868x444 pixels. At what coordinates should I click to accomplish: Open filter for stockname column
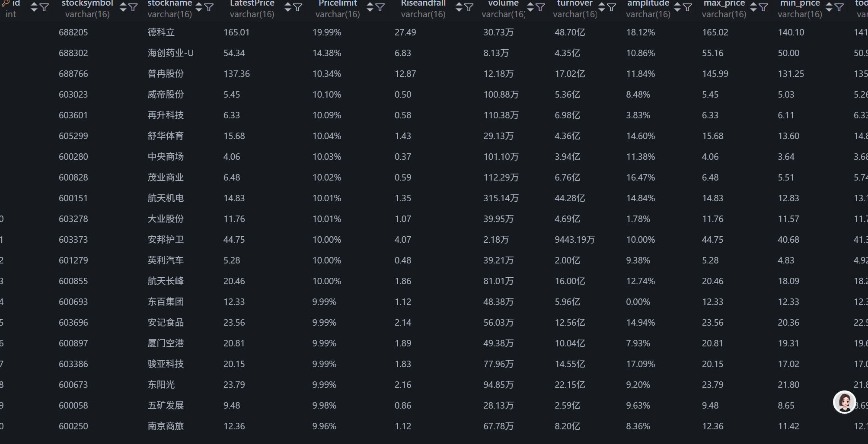pos(209,7)
